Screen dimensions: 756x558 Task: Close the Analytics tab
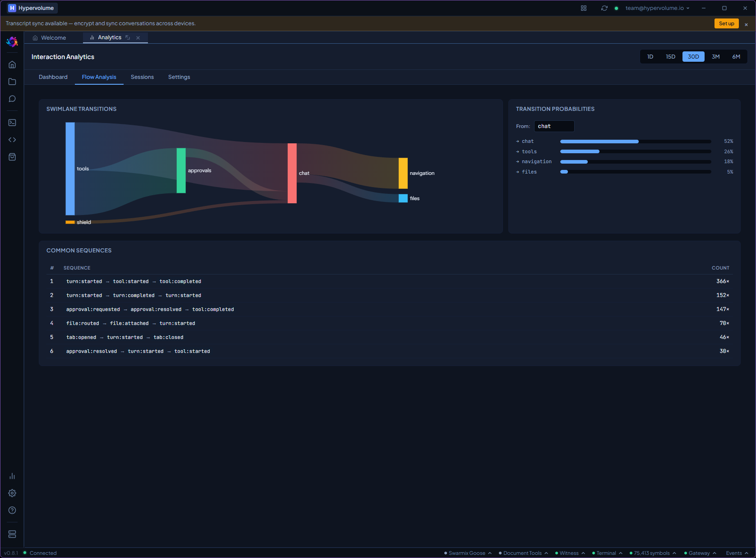[x=138, y=38]
